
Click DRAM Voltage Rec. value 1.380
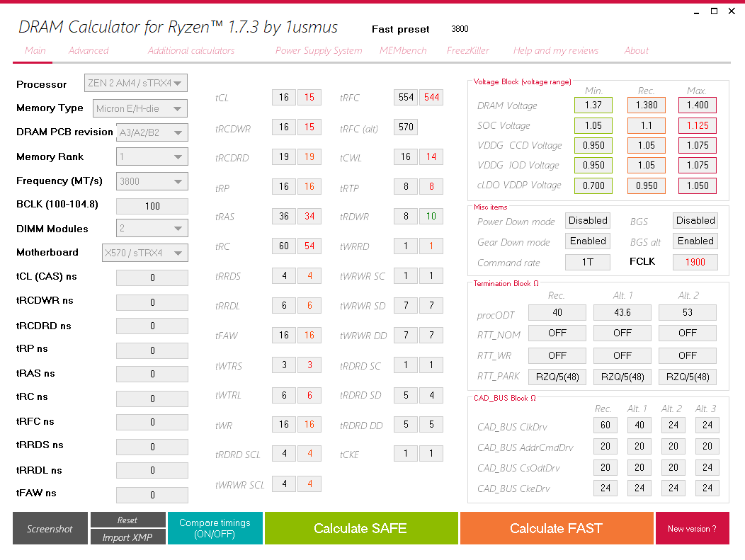tap(647, 105)
